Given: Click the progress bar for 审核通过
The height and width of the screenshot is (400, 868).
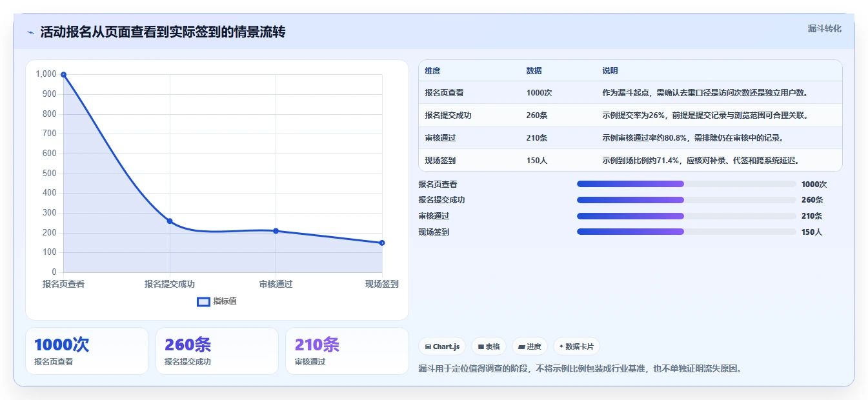Looking at the screenshot, I should [686, 216].
